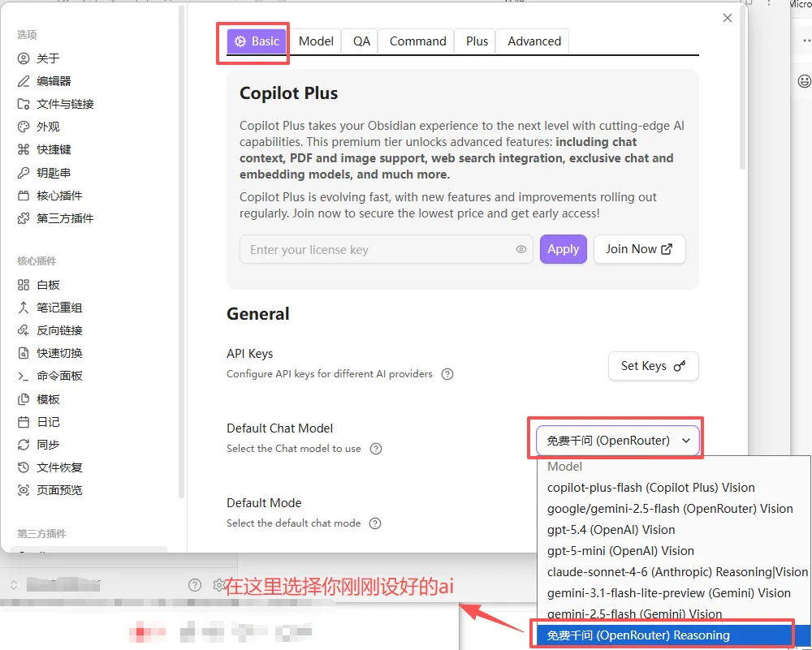This screenshot has width=812, height=650.
Task: Switch to the Model tab
Action: coord(316,41)
